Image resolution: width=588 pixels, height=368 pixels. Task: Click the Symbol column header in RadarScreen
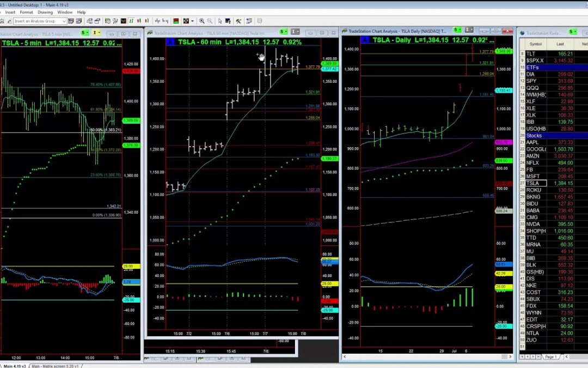pos(536,44)
